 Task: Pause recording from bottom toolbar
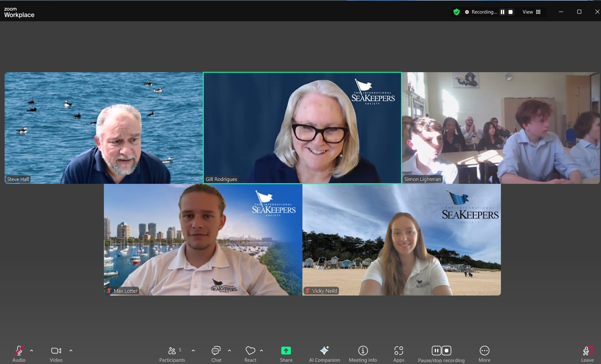(436, 350)
